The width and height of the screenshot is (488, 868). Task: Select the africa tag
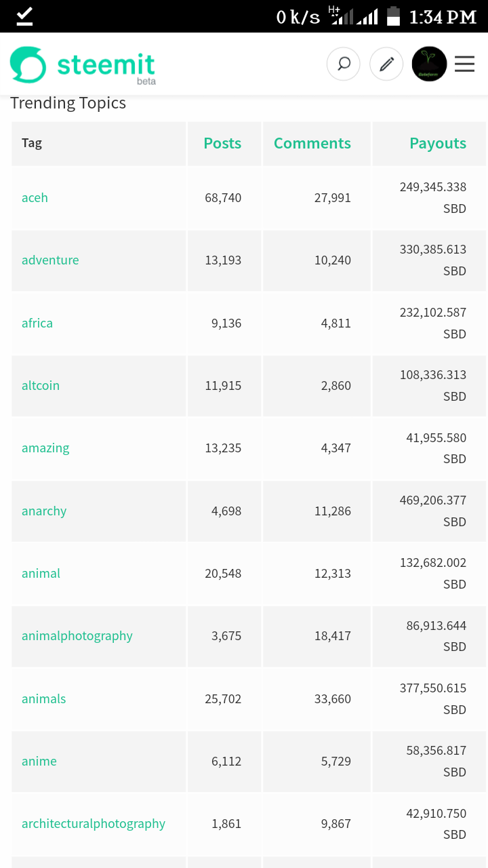pyautogui.click(x=37, y=323)
